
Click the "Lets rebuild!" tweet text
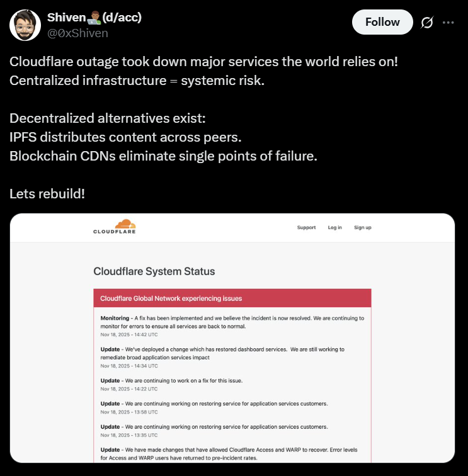tap(47, 193)
